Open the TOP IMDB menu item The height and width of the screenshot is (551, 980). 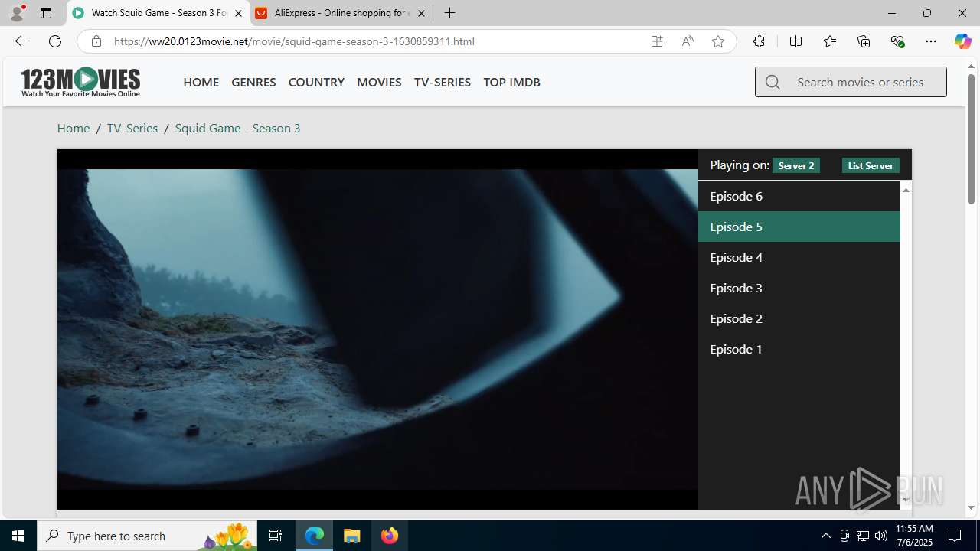coord(511,82)
